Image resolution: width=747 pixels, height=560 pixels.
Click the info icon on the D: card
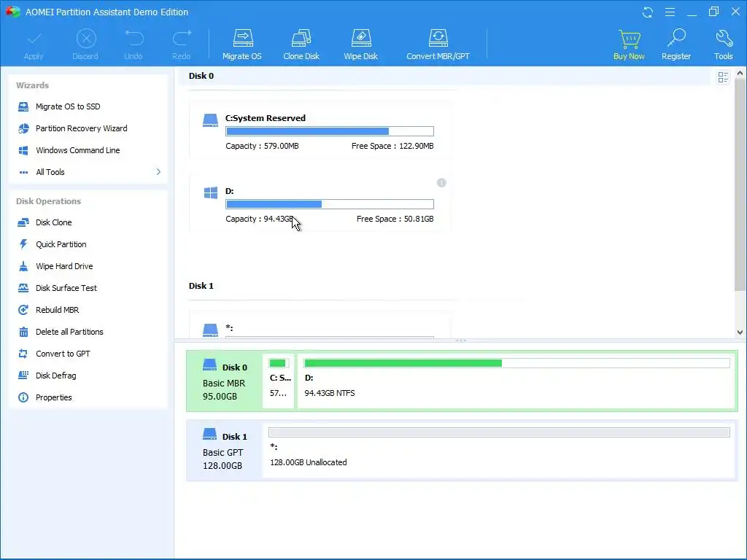point(441,183)
